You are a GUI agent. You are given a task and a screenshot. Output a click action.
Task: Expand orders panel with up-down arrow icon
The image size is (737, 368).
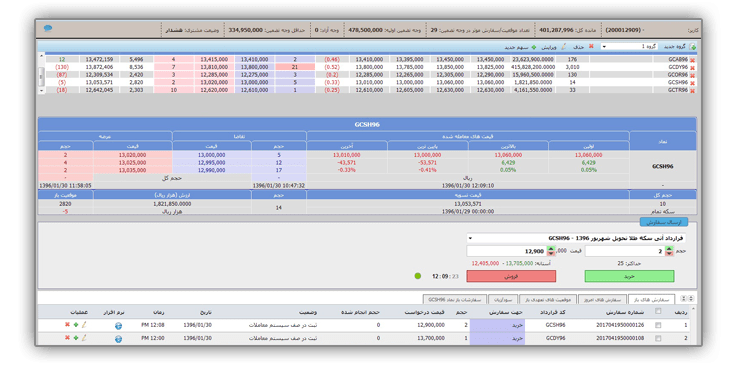pos(690,298)
